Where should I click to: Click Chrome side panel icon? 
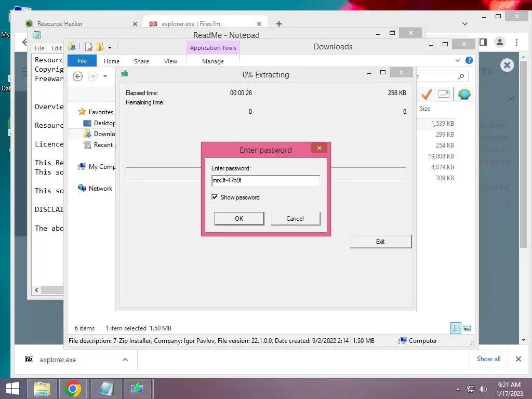pyautogui.click(x=483, y=42)
